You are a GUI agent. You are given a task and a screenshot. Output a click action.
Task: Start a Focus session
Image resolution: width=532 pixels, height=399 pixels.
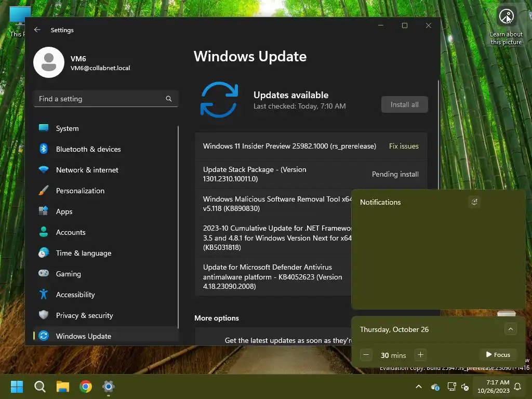point(498,354)
